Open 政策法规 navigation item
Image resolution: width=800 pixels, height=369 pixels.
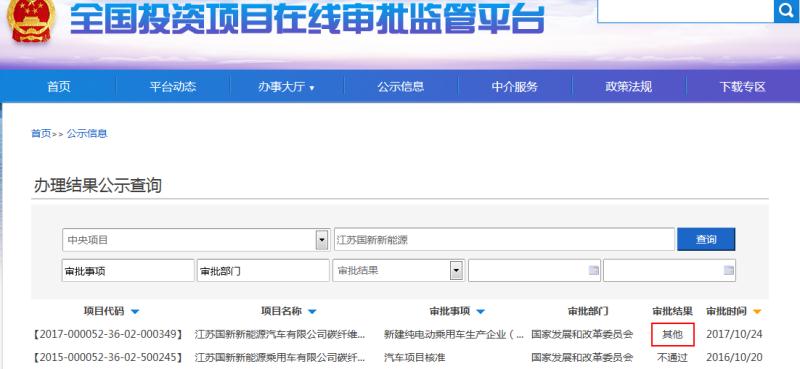629,87
